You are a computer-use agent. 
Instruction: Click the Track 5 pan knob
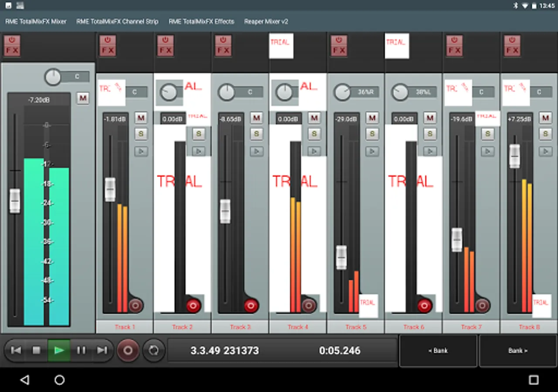click(342, 92)
